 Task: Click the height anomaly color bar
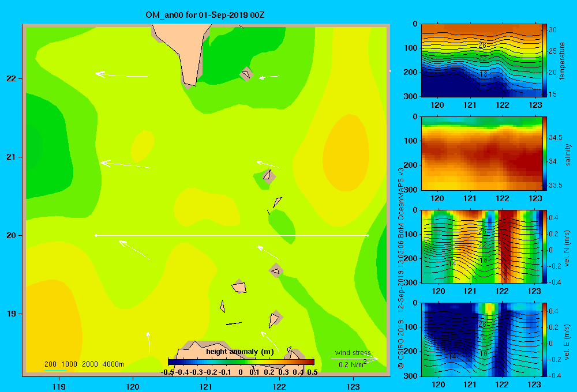(241, 362)
